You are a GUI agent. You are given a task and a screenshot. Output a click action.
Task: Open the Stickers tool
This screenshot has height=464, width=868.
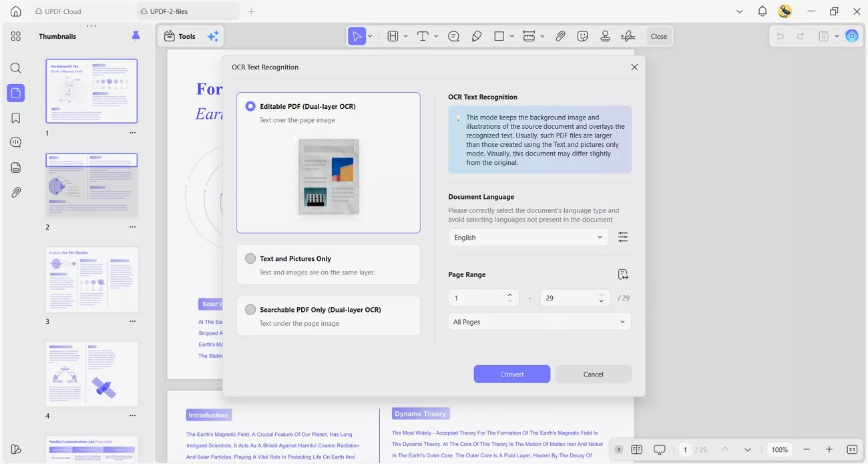click(583, 36)
